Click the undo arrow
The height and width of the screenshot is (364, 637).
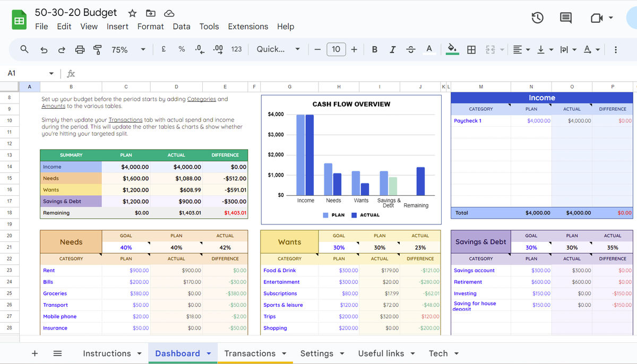click(44, 49)
